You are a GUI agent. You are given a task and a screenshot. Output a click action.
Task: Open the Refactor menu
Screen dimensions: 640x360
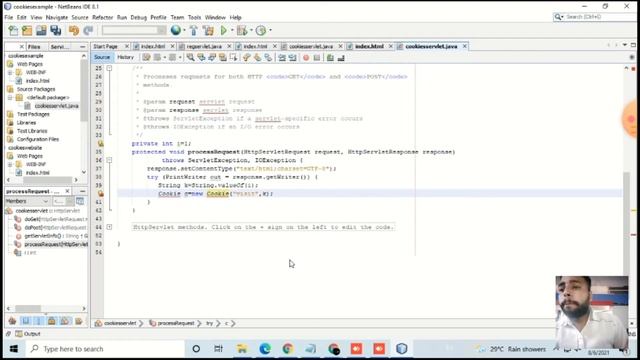point(102,18)
